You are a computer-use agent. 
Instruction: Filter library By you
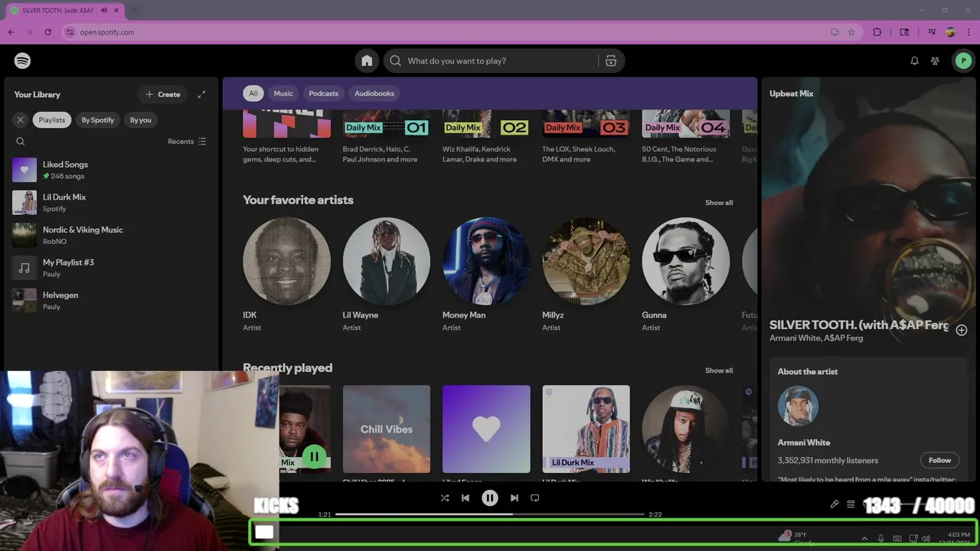click(141, 119)
